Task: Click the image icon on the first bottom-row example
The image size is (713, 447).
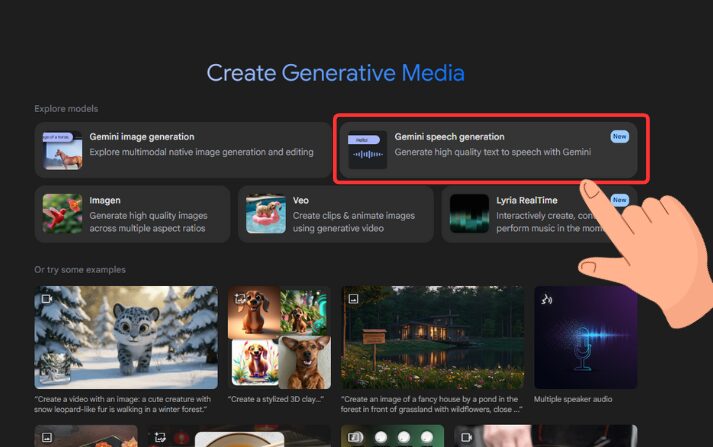Action: coord(47,437)
